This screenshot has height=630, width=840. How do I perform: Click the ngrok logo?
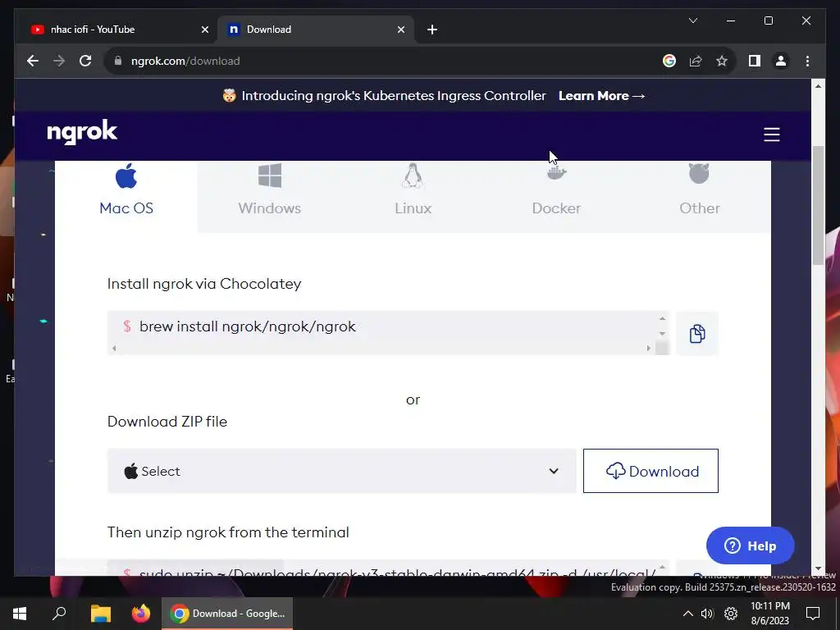(82, 132)
